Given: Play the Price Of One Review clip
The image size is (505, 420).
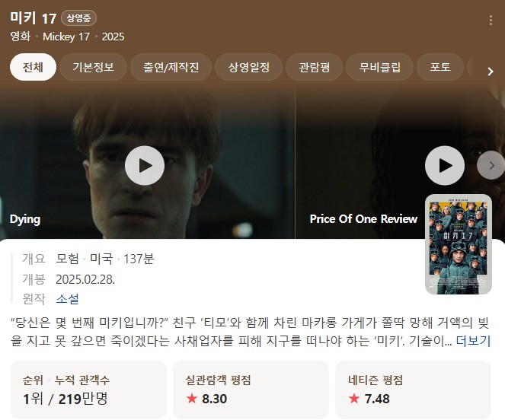Looking at the screenshot, I should click(x=445, y=165).
